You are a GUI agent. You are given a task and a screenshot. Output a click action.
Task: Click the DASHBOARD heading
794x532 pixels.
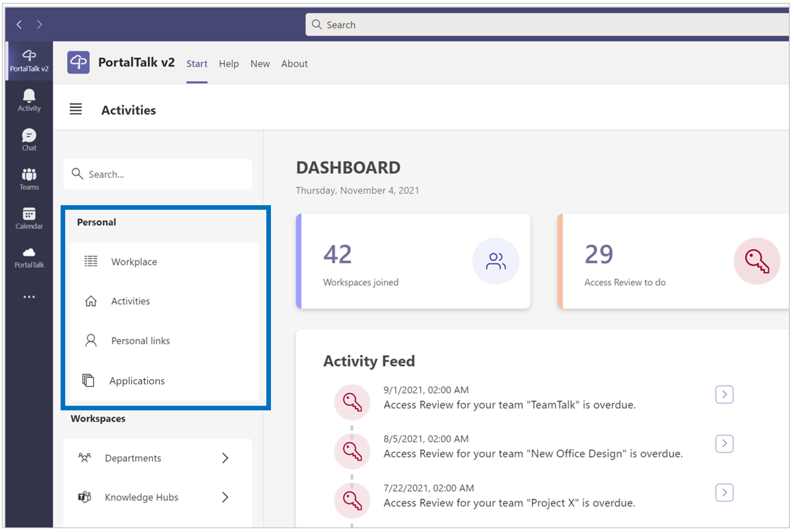(348, 168)
